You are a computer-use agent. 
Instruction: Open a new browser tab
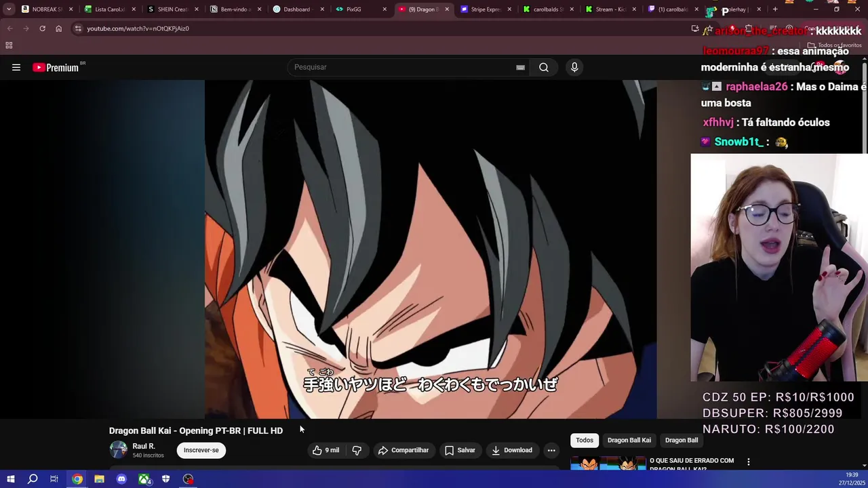click(x=775, y=9)
